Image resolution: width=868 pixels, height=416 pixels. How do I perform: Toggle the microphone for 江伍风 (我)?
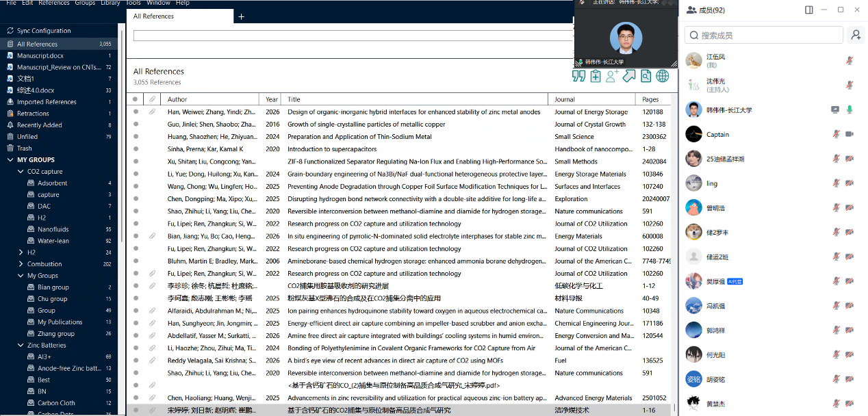(850, 60)
